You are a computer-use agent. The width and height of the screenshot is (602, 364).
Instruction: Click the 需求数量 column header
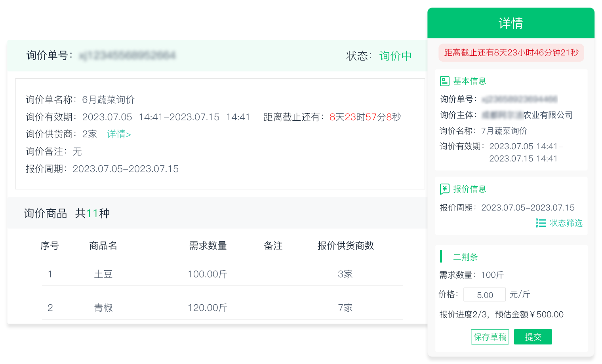click(x=208, y=246)
